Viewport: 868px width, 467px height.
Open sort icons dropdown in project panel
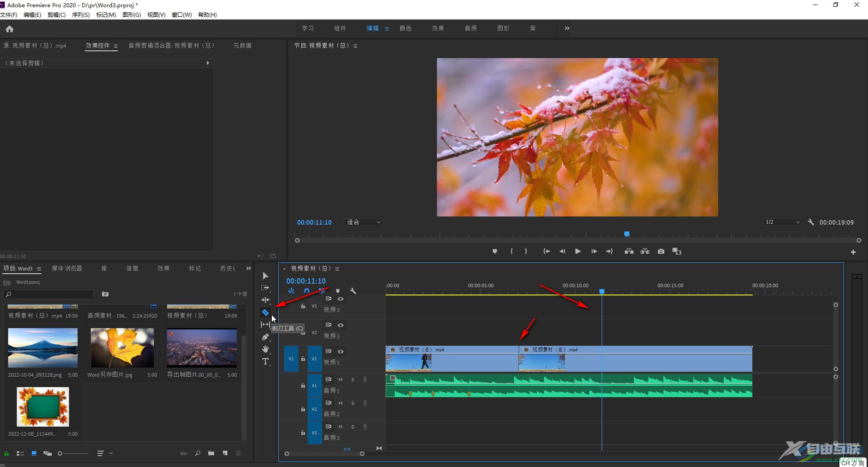pos(104,453)
